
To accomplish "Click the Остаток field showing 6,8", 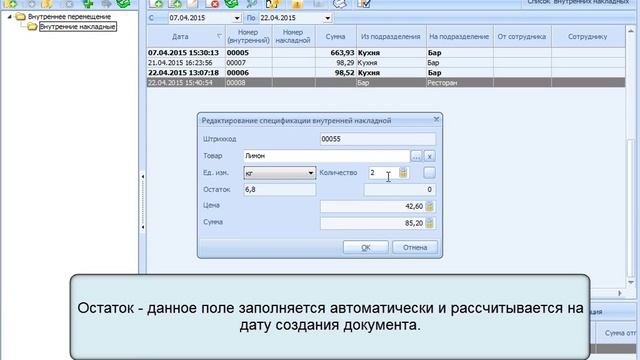I will click(x=280, y=189).
